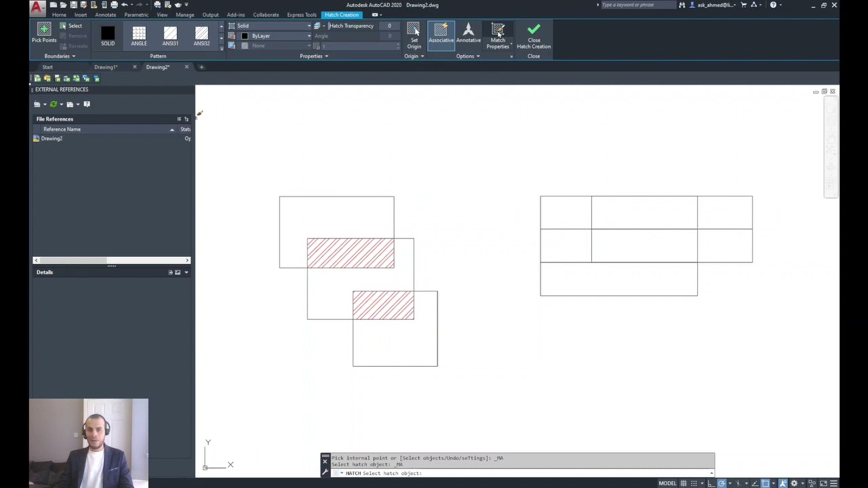Click the Pick Points hatch boundary tool
The width and height of the screenshot is (868, 488).
[x=44, y=33]
